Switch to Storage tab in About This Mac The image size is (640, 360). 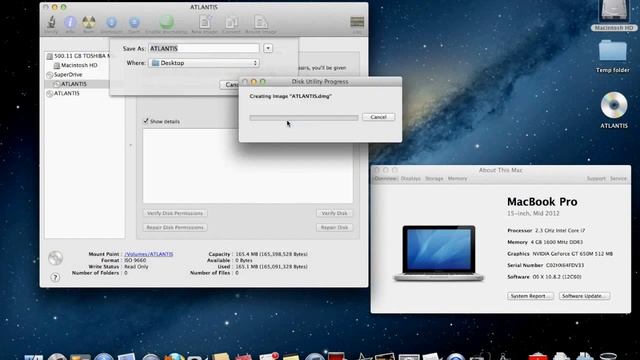[434, 179]
